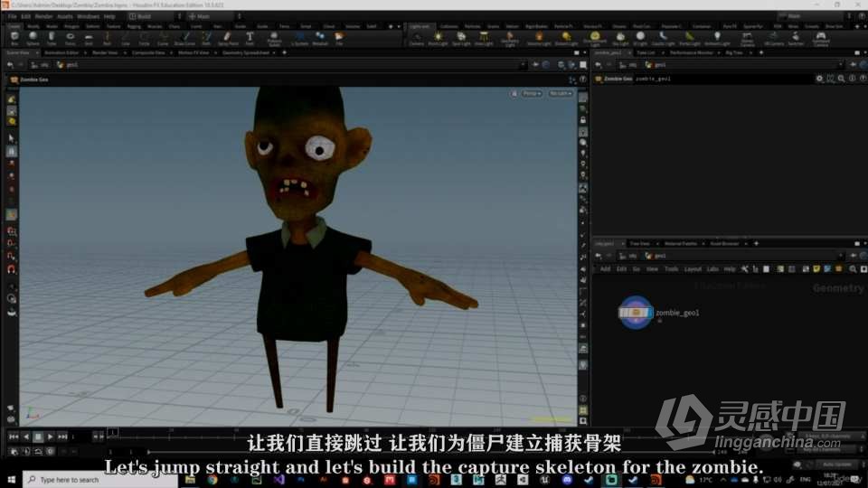Switch to the Render View tab

105,52
